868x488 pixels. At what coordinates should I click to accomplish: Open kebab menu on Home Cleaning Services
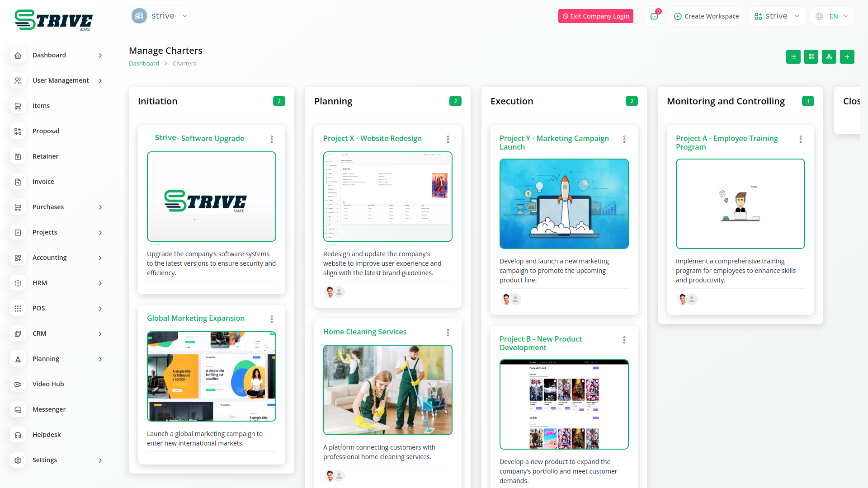[x=448, y=333]
